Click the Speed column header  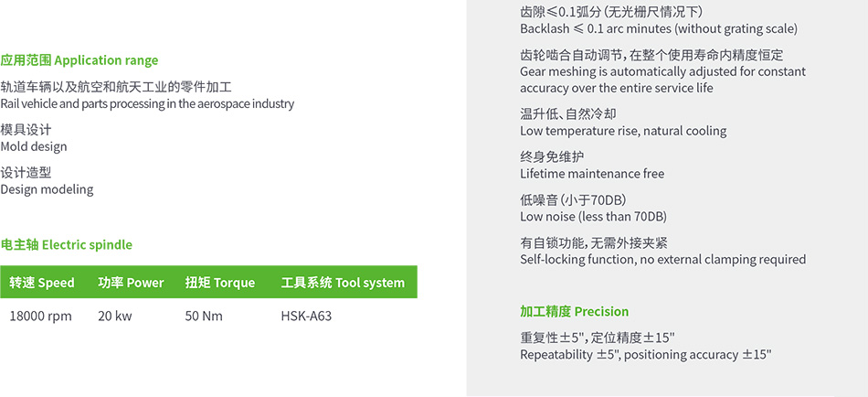pos(42,283)
